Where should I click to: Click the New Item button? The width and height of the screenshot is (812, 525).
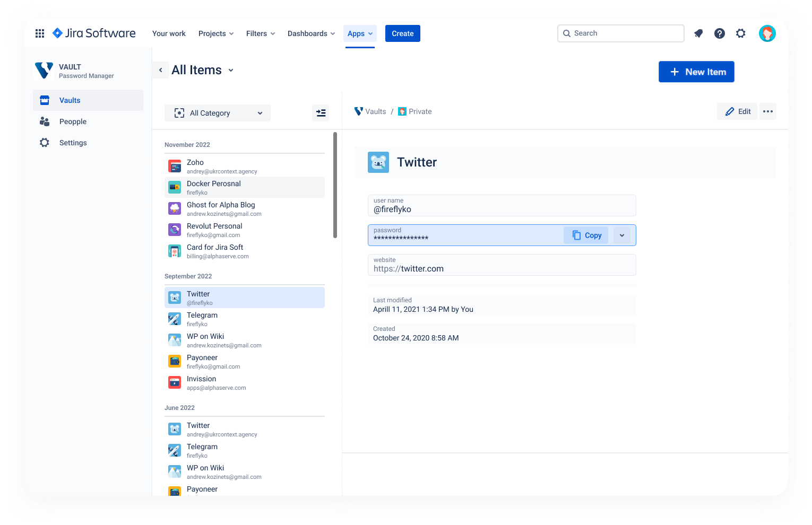point(696,72)
